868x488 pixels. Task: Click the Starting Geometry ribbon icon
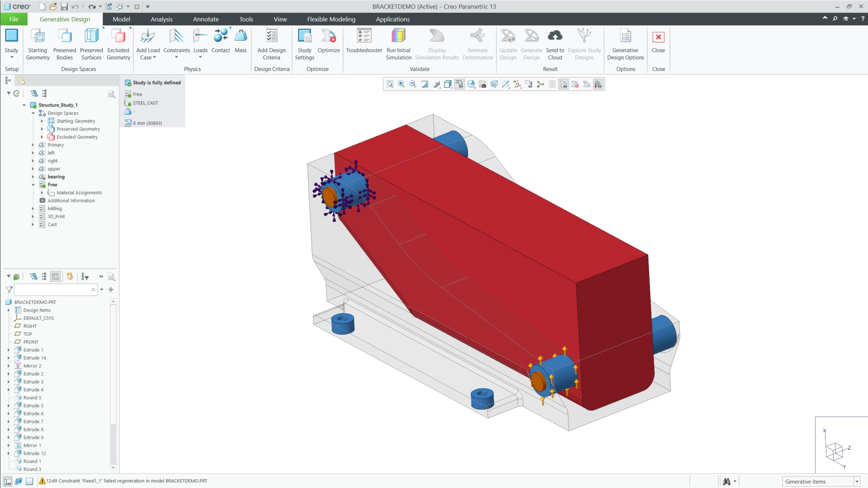(38, 44)
